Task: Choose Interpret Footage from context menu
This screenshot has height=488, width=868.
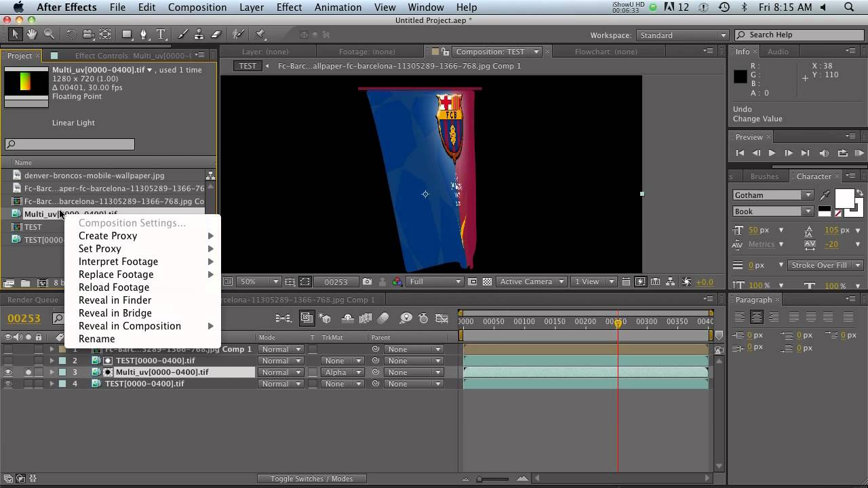Action: pos(118,262)
